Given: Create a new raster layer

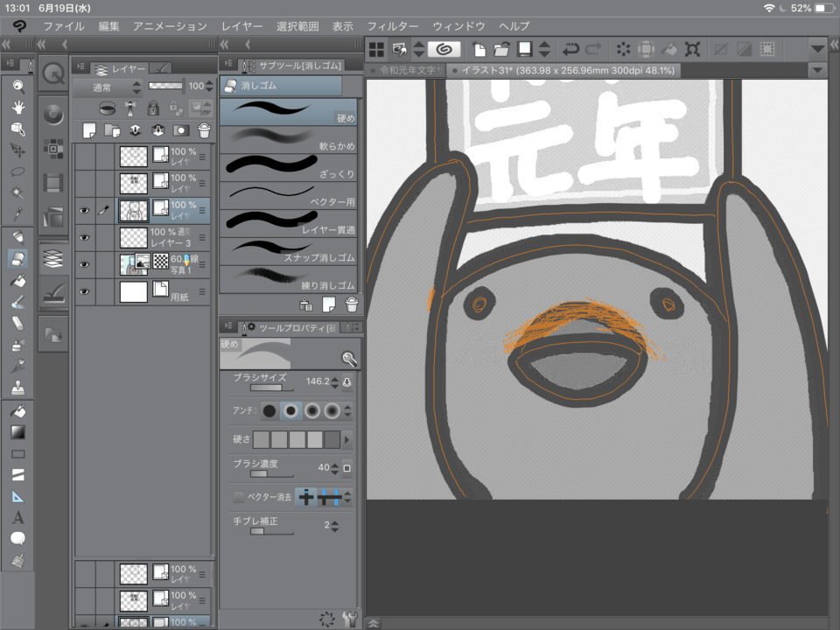Looking at the screenshot, I should click(x=88, y=130).
